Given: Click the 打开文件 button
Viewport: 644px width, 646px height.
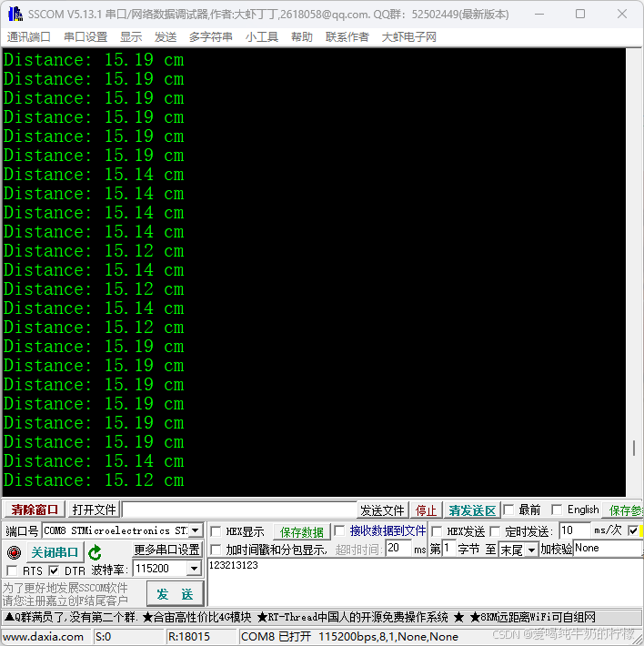Looking at the screenshot, I should click(x=94, y=510).
